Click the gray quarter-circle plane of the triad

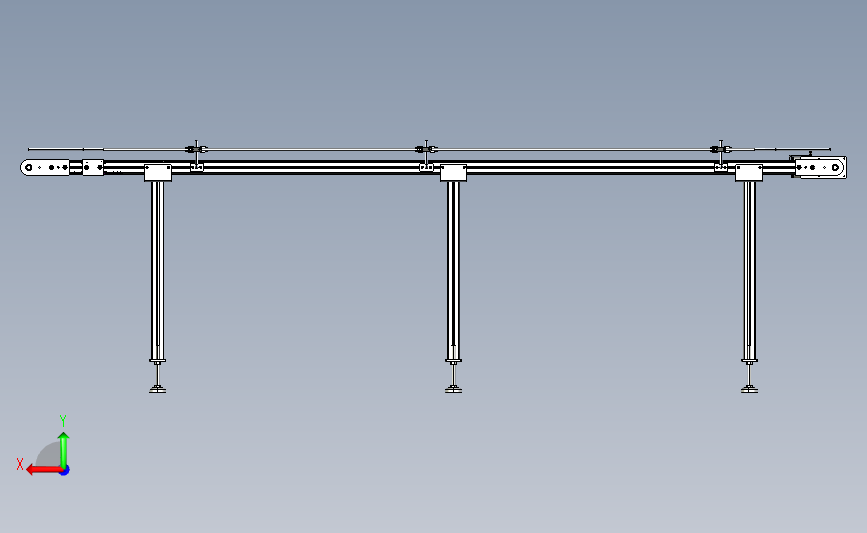point(49,455)
